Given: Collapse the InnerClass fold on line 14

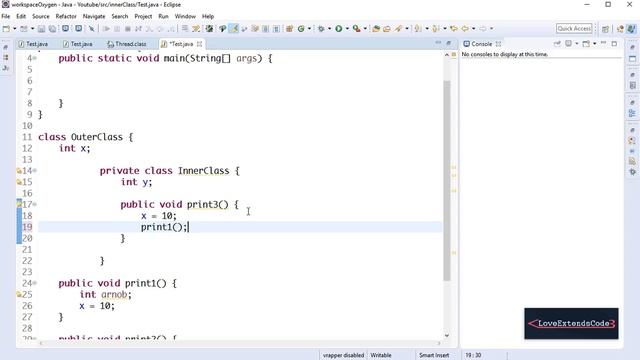Looking at the screenshot, I should pos(35,171).
